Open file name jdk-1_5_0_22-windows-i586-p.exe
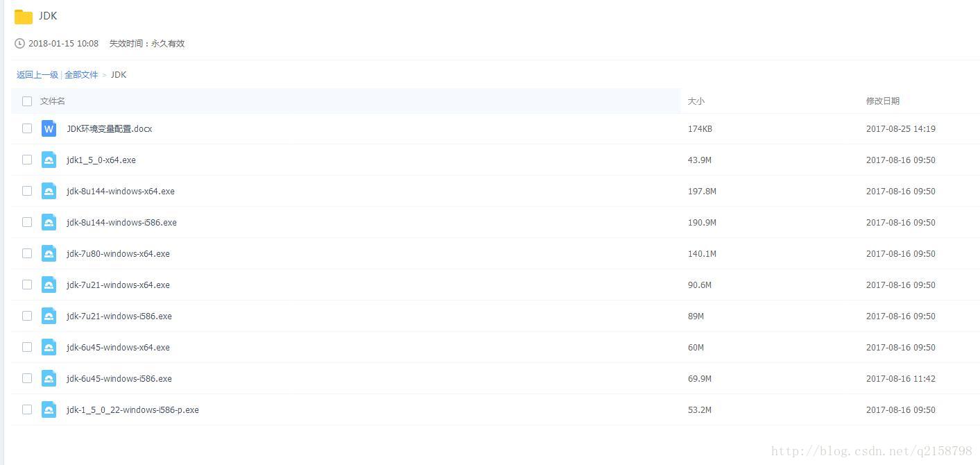The width and height of the screenshot is (980, 465). pyautogui.click(x=132, y=410)
